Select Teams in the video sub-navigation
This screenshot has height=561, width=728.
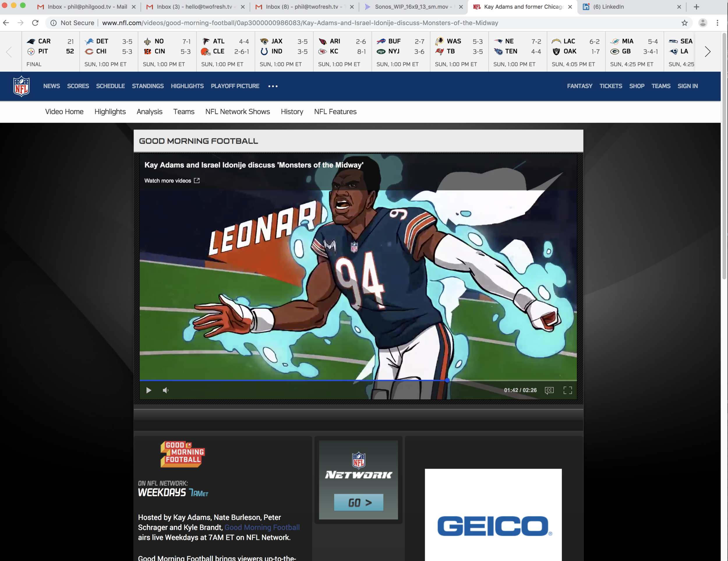coord(184,112)
